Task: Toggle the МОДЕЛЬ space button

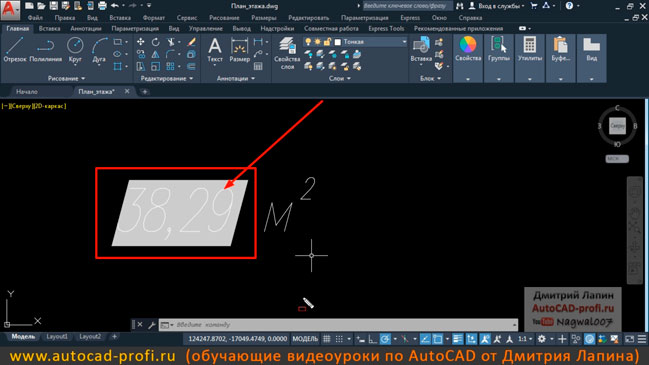Action: (x=305, y=339)
